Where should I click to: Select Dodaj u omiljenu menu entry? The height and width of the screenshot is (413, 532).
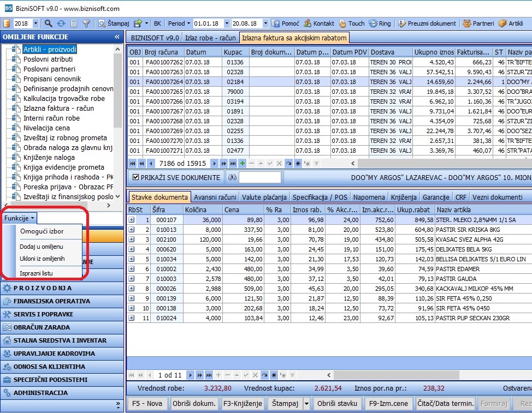pos(42,247)
